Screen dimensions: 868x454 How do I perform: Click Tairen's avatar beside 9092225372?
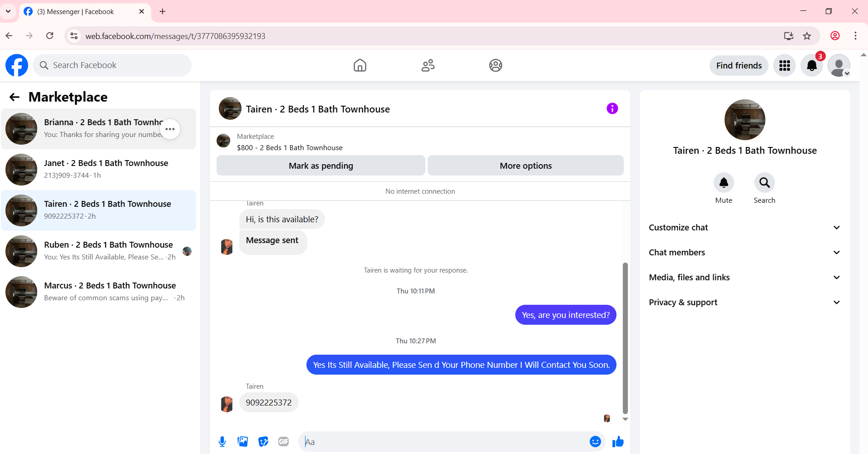[x=227, y=404]
